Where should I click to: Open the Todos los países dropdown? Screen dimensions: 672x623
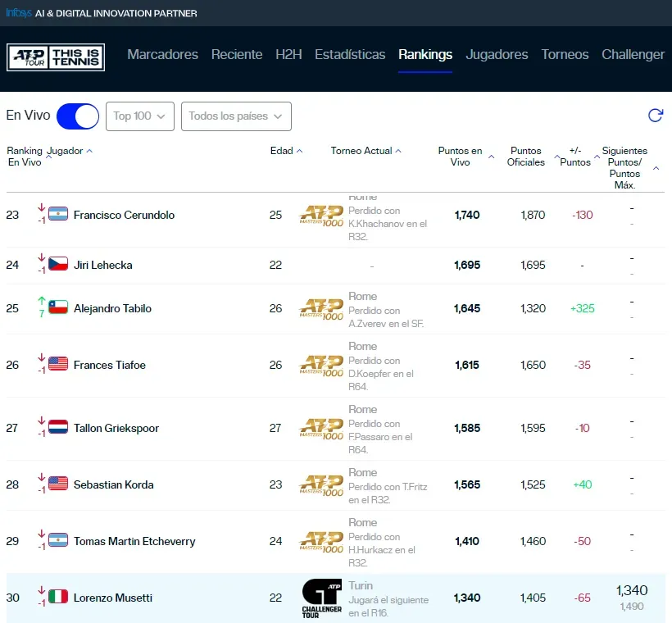(x=236, y=116)
